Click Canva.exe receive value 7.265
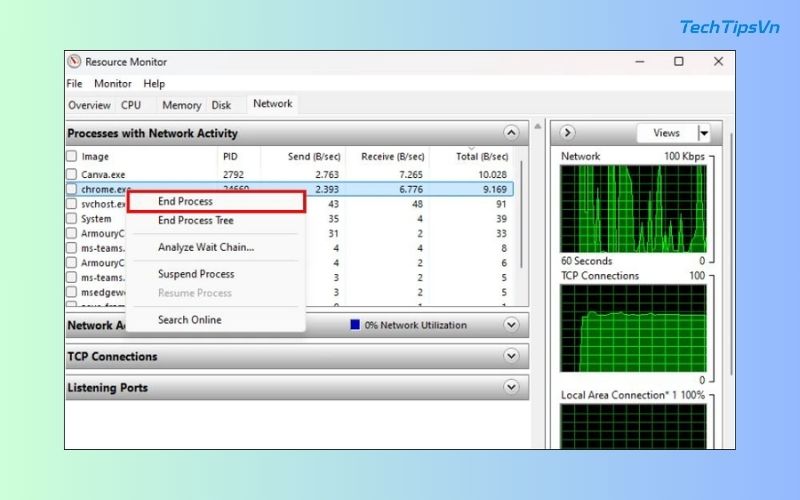The width and height of the screenshot is (800, 500). point(411,174)
